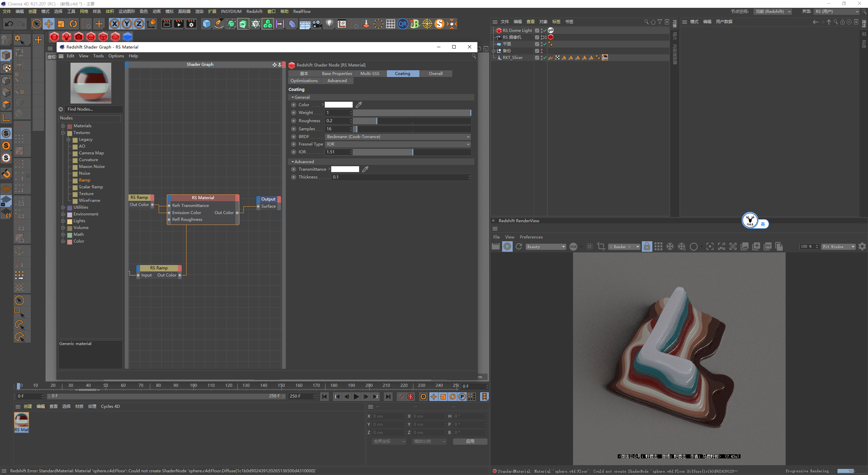This screenshot has width=868, height=475.
Task: Toggle the IOR parameter radio dot
Action: pyautogui.click(x=294, y=152)
